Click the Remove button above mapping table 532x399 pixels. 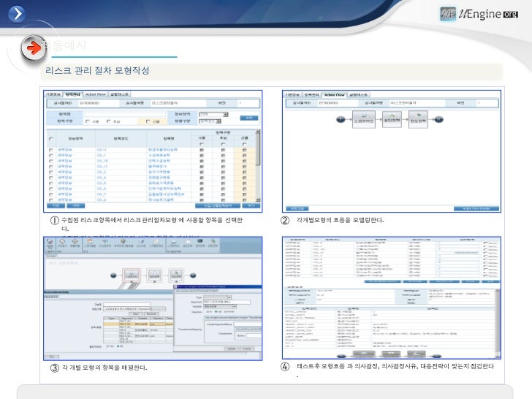tap(151, 313)
